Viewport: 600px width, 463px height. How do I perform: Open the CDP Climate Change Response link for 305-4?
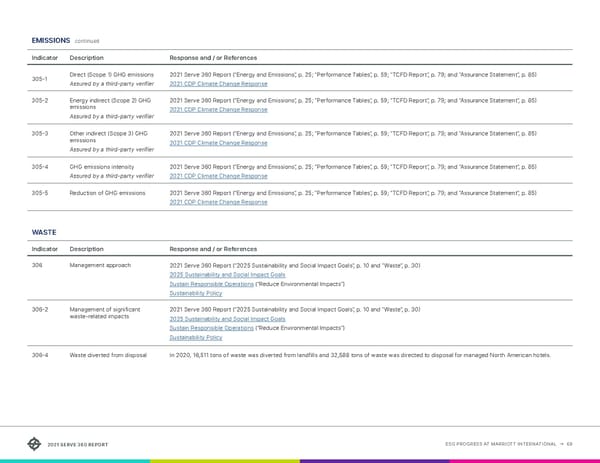pos(218,175)
